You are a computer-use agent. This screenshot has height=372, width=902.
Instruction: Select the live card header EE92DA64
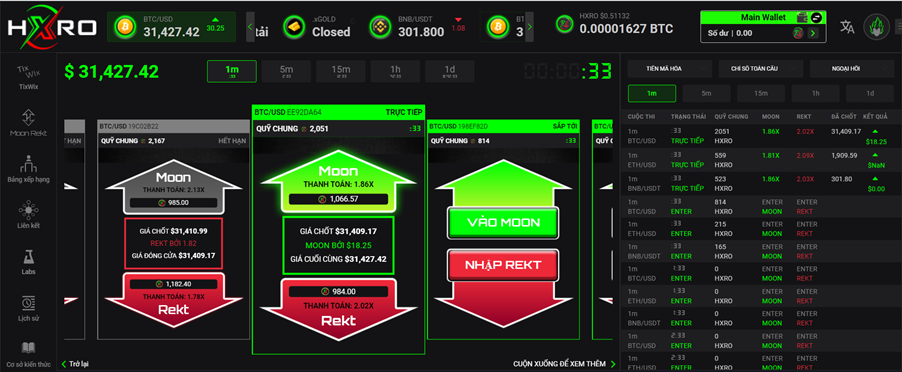pos(338,112)
